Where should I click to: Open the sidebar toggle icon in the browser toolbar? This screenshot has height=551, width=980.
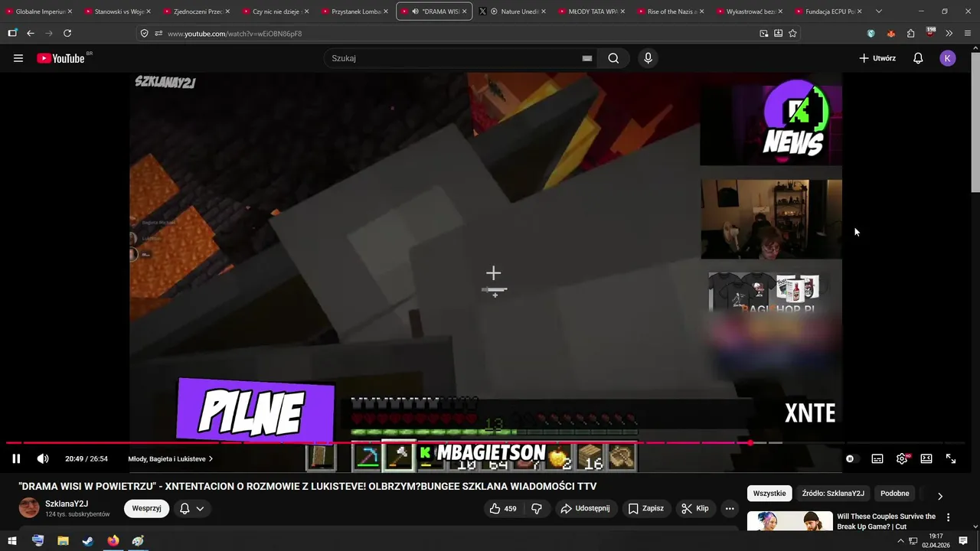(12, 34)
